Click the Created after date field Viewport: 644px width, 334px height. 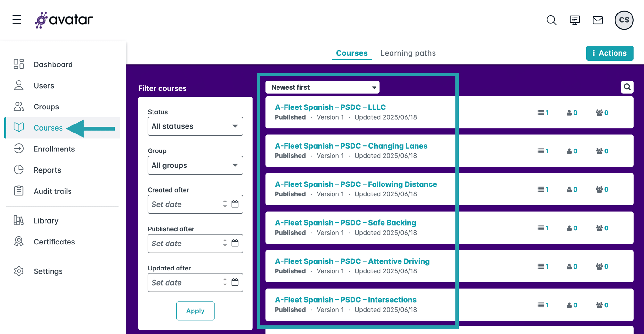195,204
